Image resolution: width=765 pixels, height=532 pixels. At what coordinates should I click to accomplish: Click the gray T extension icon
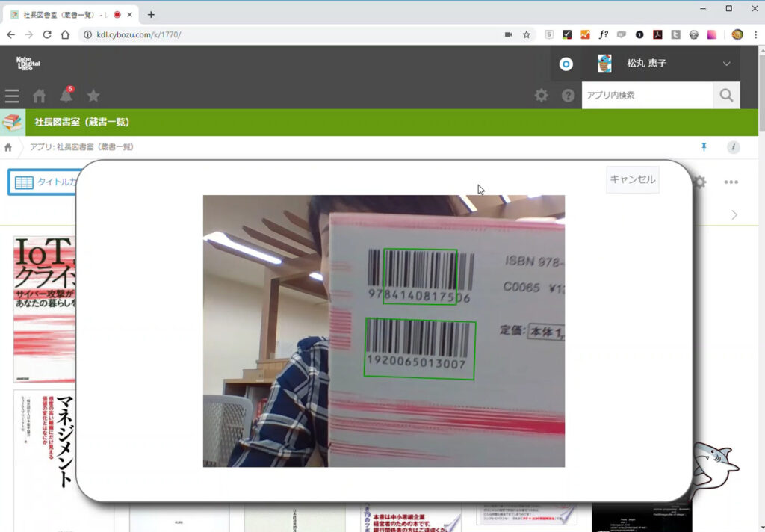(x=675, y=34)
